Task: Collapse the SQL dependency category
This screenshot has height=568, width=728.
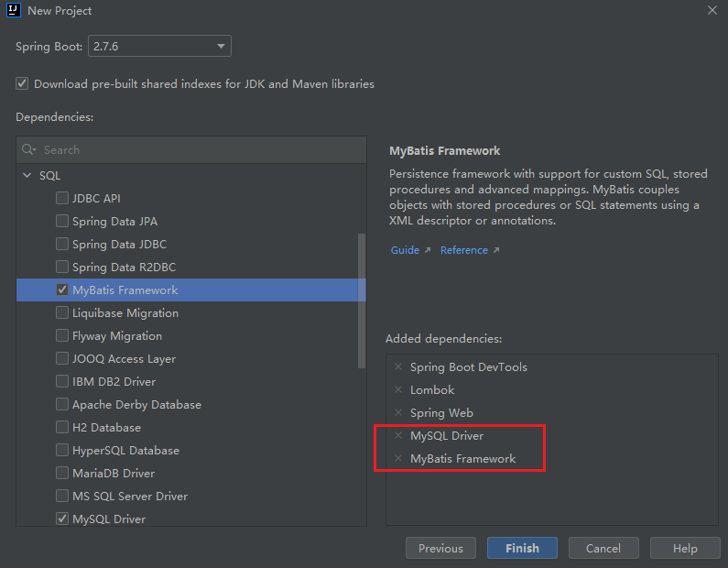Action: [x=27, y=175]
